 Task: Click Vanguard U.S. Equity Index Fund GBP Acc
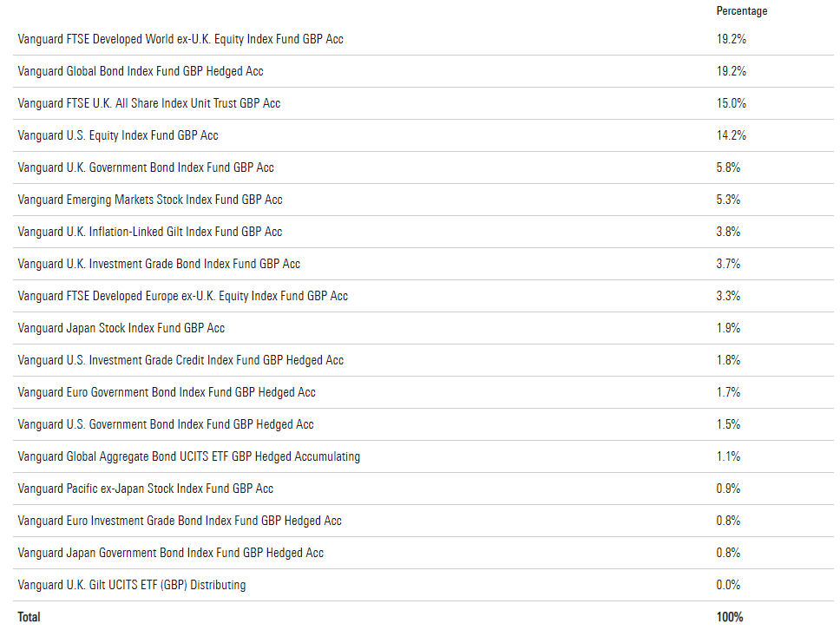coord(118,135)
